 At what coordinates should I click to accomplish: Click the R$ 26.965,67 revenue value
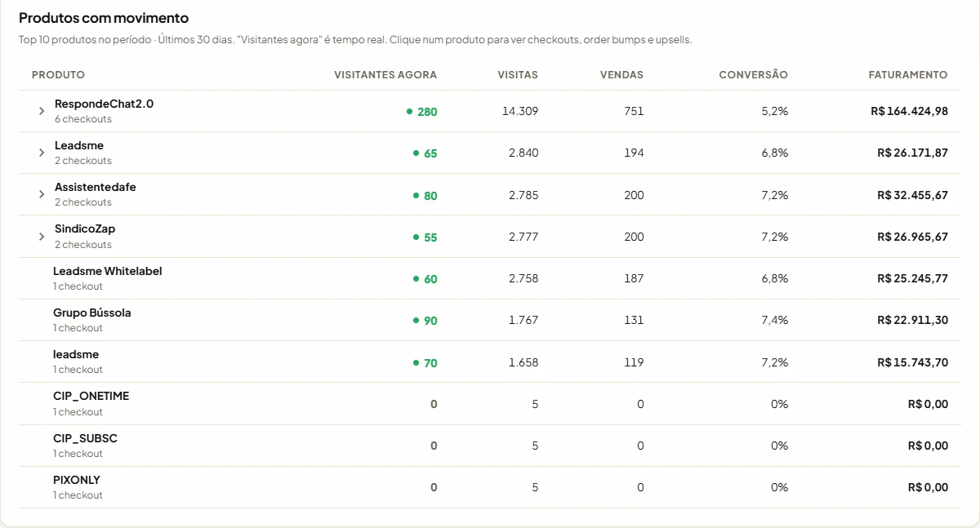(912, 237)
